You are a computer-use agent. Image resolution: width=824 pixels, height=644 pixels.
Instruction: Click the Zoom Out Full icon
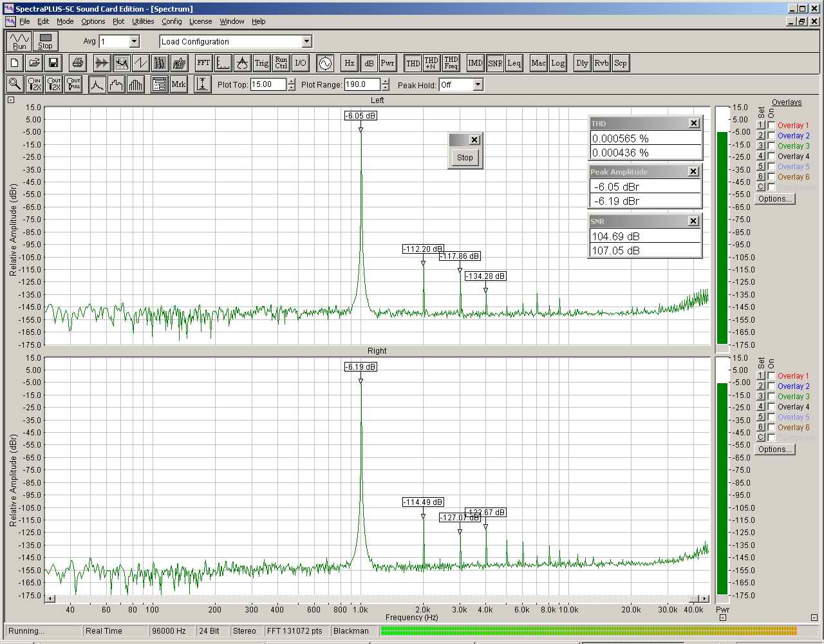pyautogui.click(x=73, y=84)
